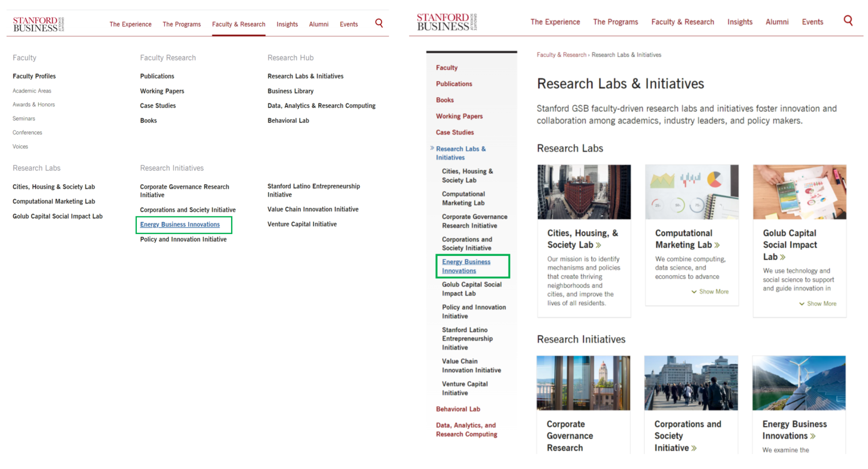This screenshot has height=469, width=868.
Task: Open Faculty Profiles link
Action: pos(34,76)
